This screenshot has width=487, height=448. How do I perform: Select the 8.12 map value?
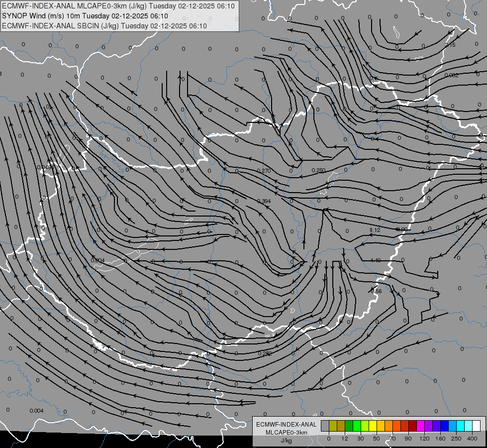[x=375, y=230]
